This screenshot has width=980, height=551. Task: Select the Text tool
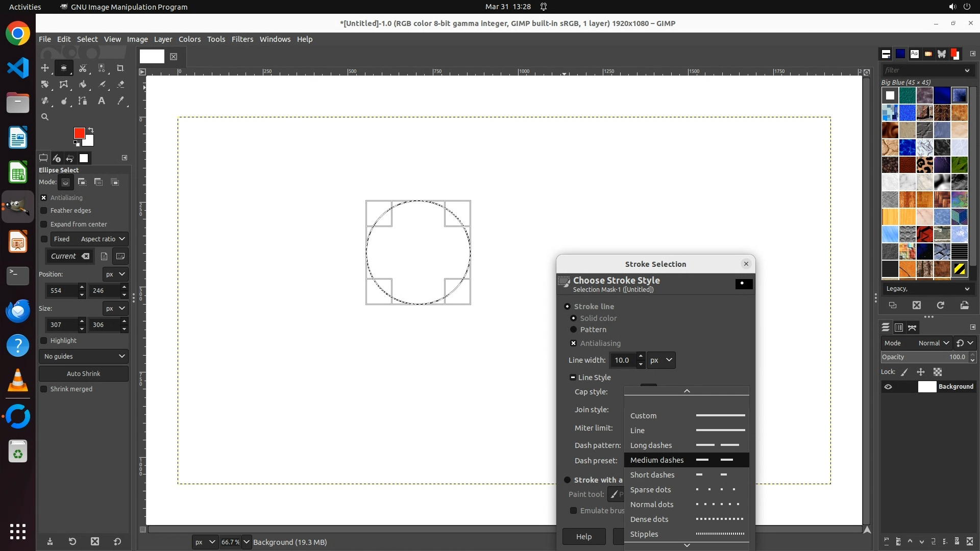(102, 101)
